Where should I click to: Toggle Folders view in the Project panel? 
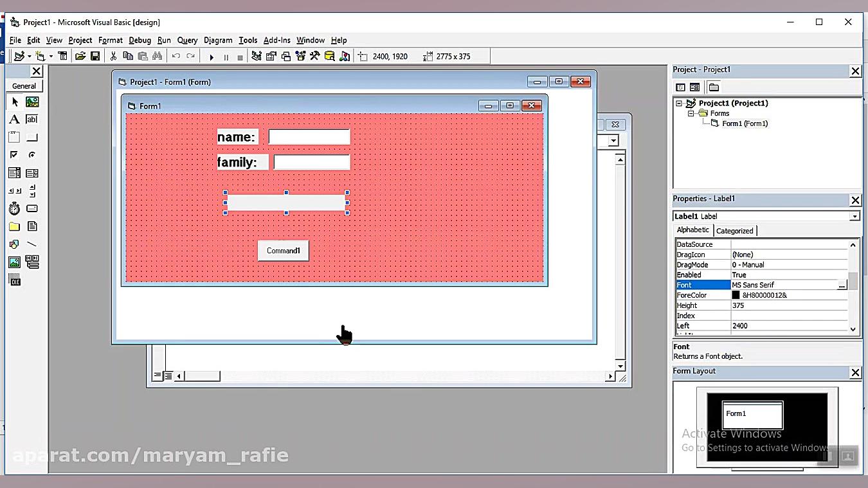point(714,87)
